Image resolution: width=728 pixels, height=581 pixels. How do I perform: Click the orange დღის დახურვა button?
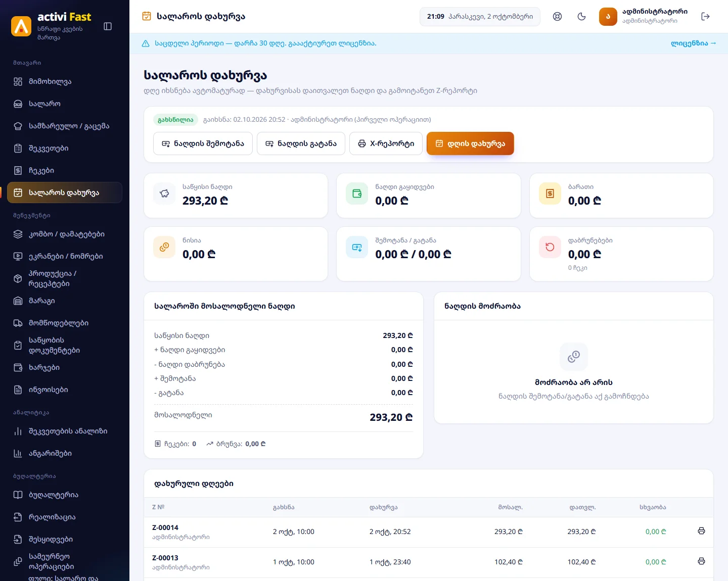point(470,143)
